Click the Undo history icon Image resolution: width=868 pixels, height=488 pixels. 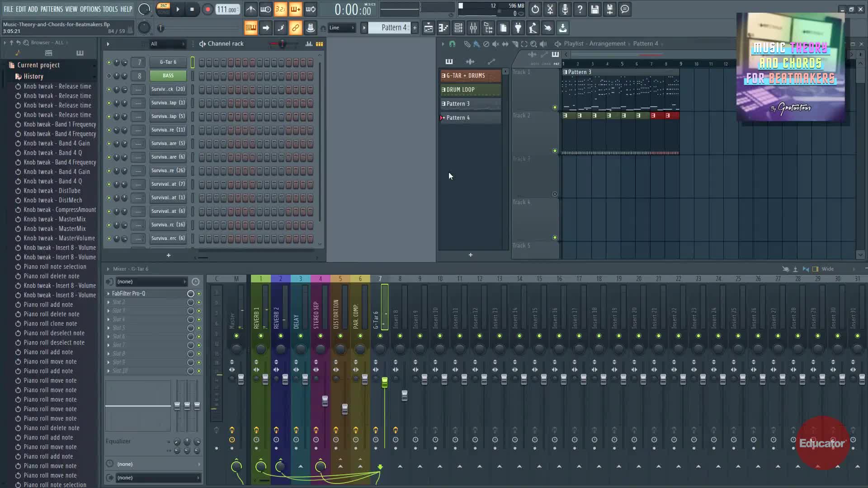535,9
